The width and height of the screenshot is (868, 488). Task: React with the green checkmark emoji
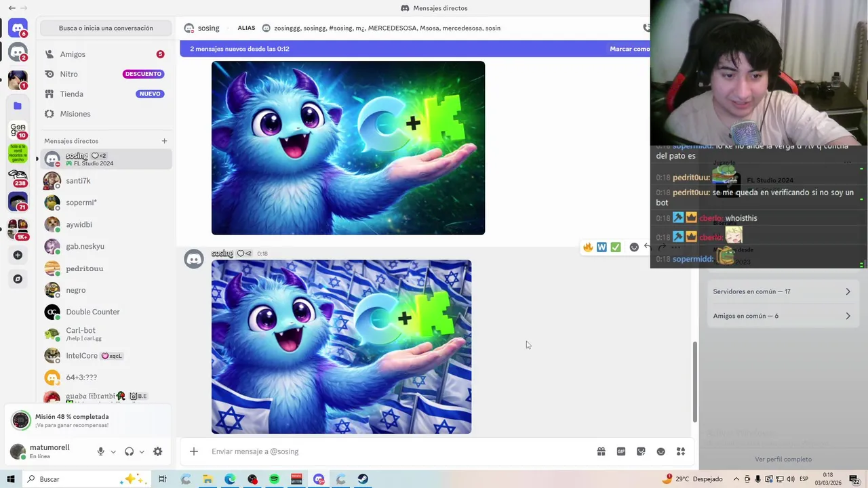click(x=615, y=247)
